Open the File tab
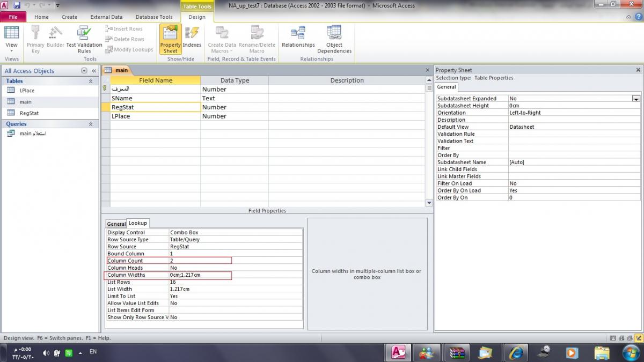This screenshot has width=644, height=362. pos(13,17)
